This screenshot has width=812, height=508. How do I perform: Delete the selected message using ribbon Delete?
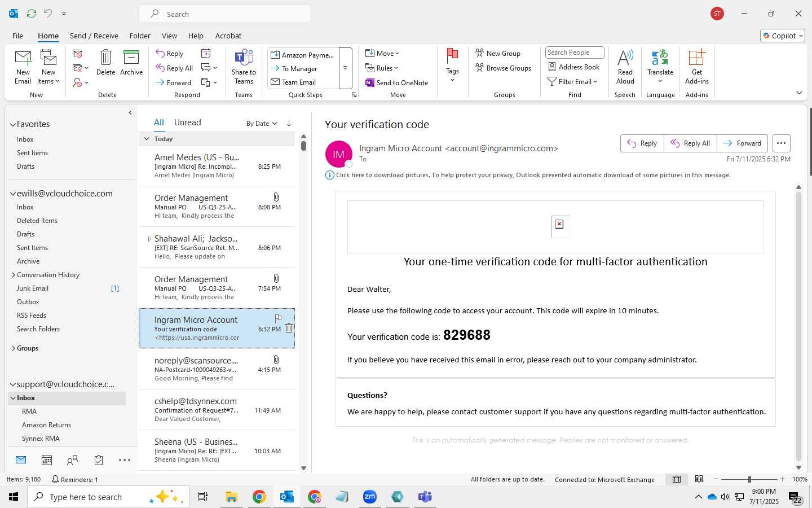pos(105,63)
